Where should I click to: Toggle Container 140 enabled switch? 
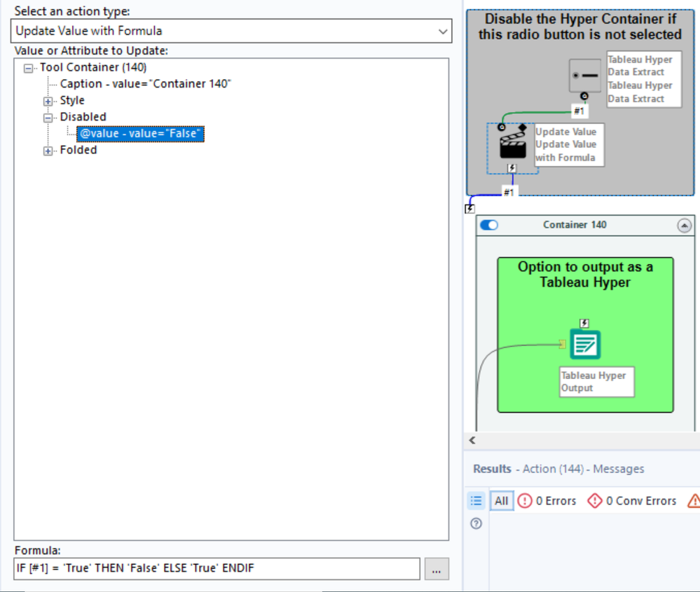pos(489,225)
